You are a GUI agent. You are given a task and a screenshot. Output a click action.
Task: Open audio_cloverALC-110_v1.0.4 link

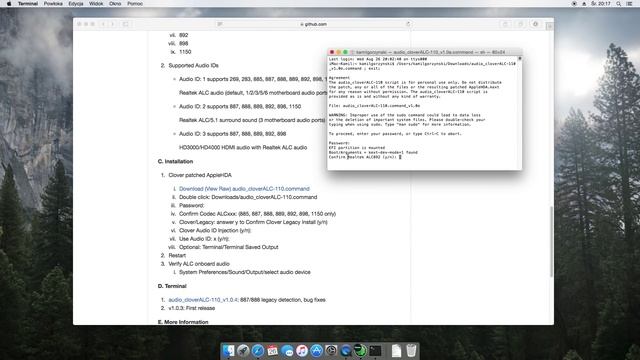pos(203,300)
